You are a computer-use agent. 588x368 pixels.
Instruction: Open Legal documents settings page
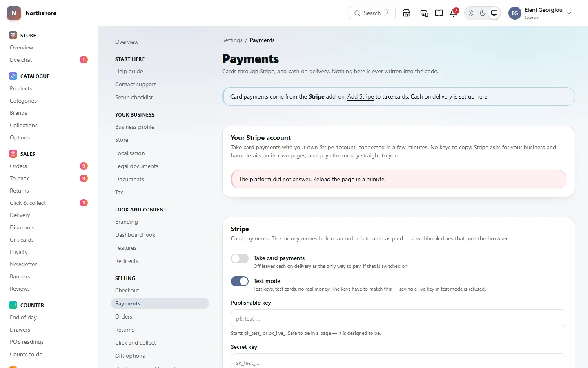coord(160,166)
